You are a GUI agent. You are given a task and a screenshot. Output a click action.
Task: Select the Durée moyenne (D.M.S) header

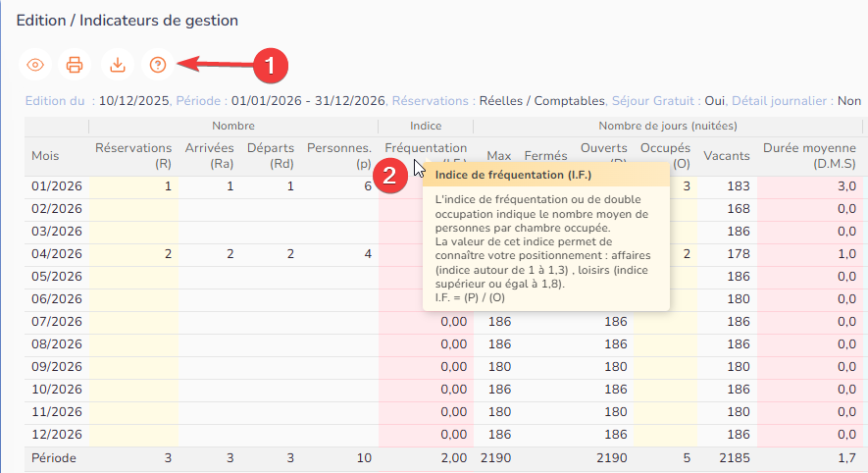(809, 155)
